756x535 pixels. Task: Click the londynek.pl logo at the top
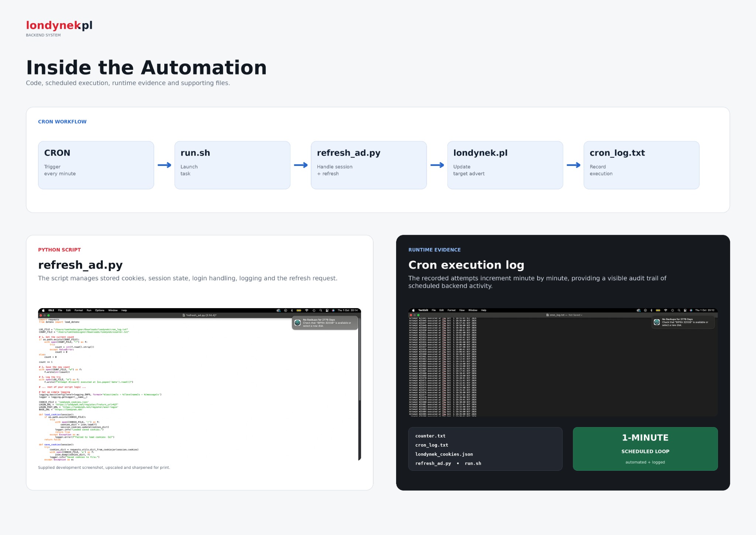(59, 25)
